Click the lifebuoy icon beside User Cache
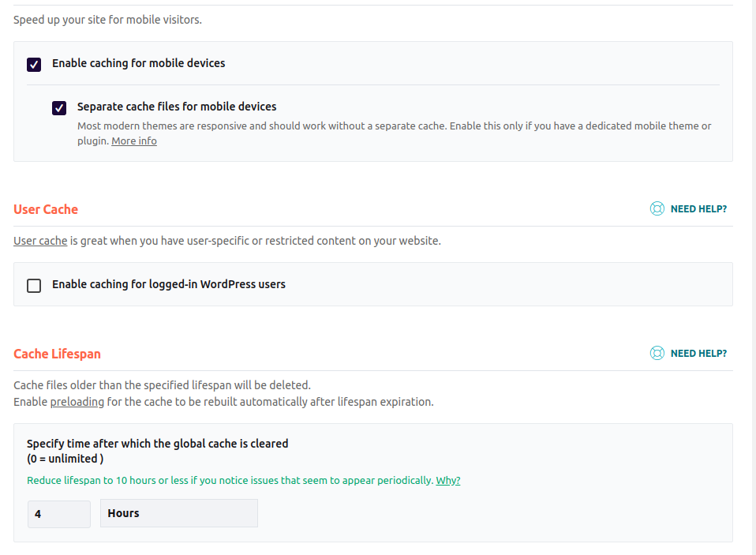This screenshot has height=555, width=756. 657,208
